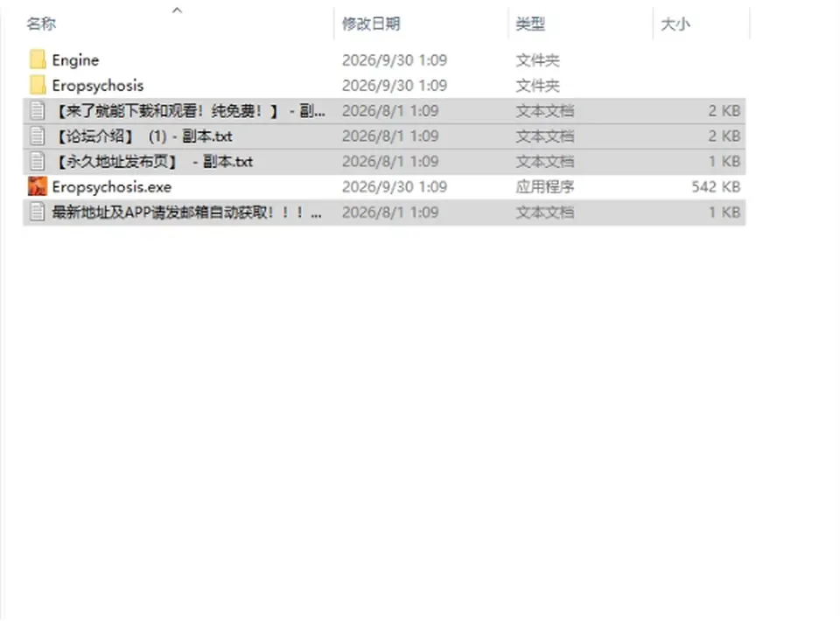Select the Eropsychosis.exe file name
This screenshot has height=621, width=840.
(112, 187)
